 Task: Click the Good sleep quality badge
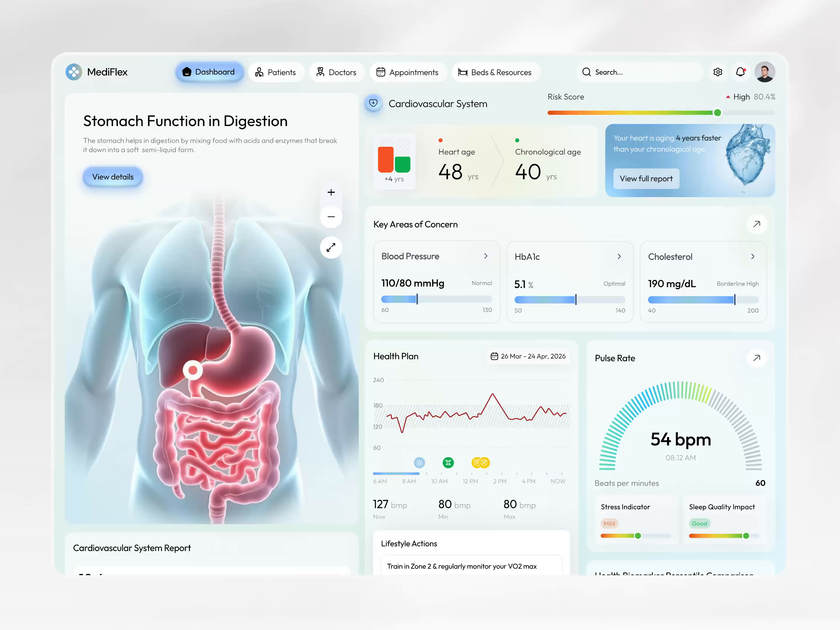pos(699,523)
